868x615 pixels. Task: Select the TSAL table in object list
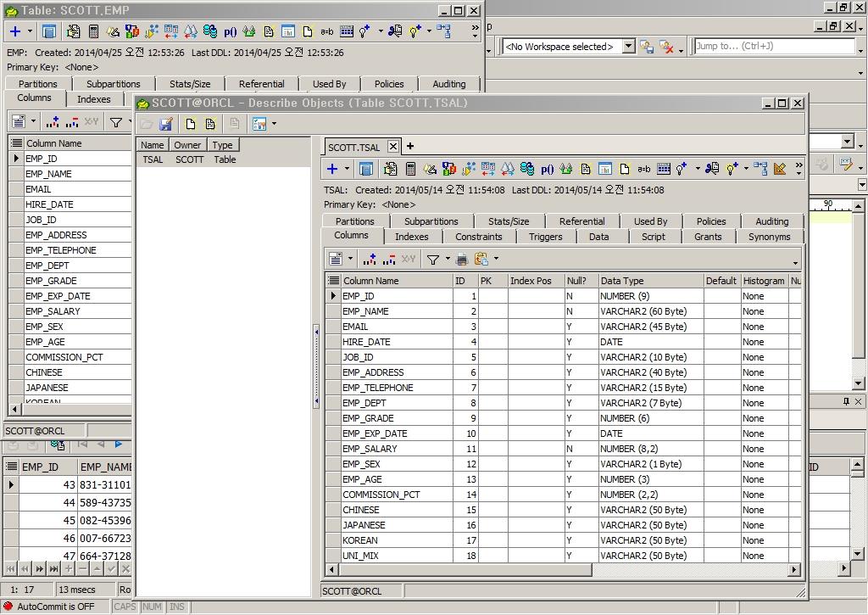[x=153, y=159]
